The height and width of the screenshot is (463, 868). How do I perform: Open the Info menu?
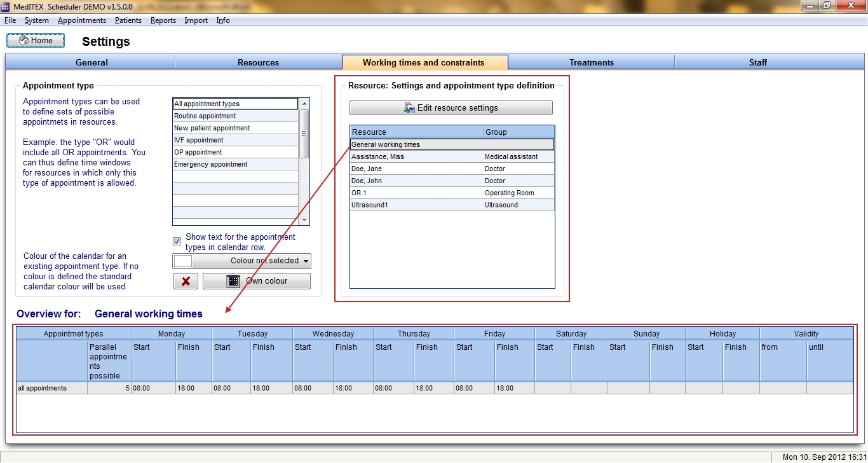click(x=223, y=20)
